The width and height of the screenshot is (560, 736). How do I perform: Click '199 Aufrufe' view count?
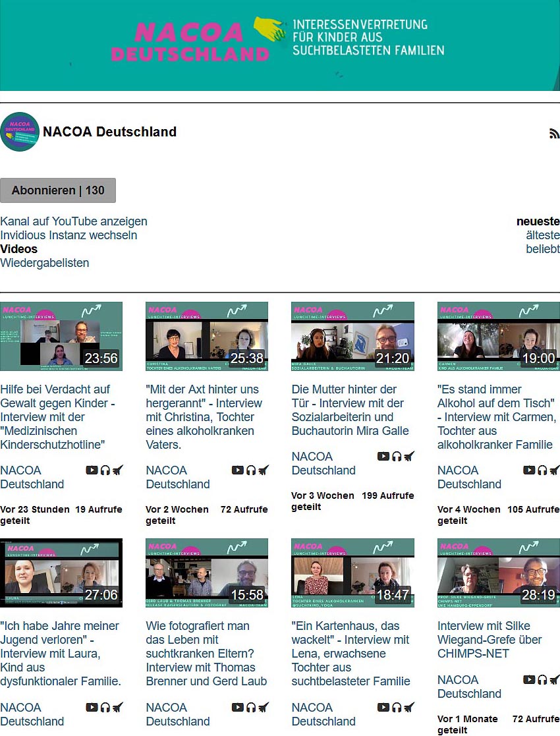click(388, 495)
